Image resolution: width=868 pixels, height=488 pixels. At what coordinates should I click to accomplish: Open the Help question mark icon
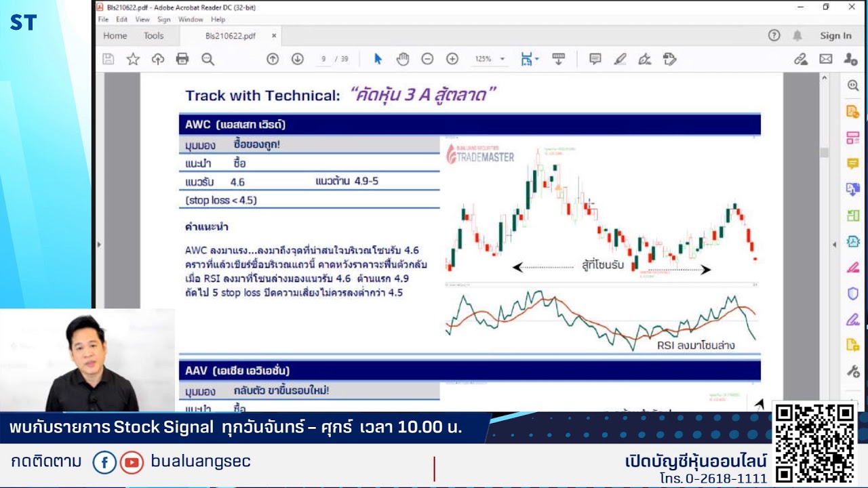pos(774,36)
